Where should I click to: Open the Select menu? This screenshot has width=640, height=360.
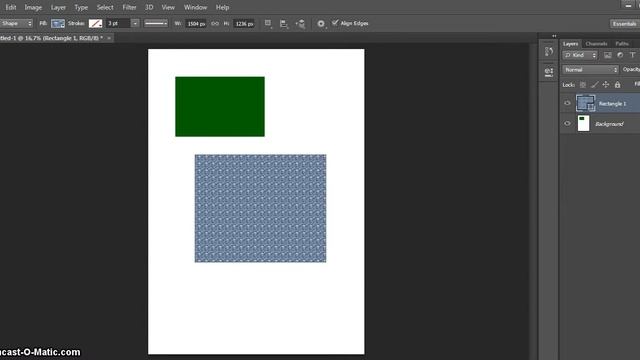click(105, 7)
